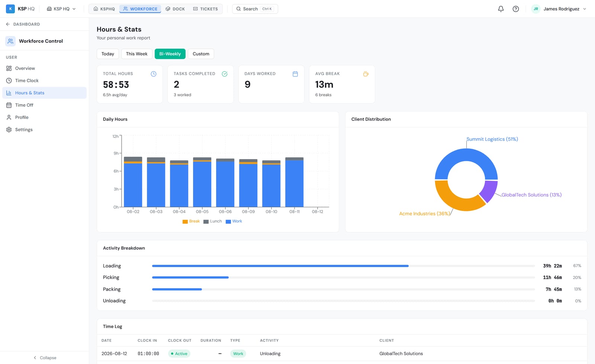
Task: Open the Custom date range picker
Action: tap(201, 54)
